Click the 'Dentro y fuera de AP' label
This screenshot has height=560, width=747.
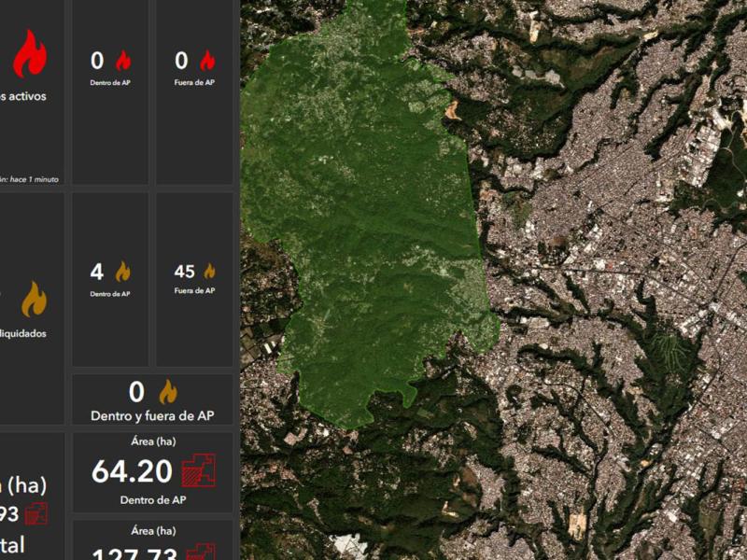153,414
